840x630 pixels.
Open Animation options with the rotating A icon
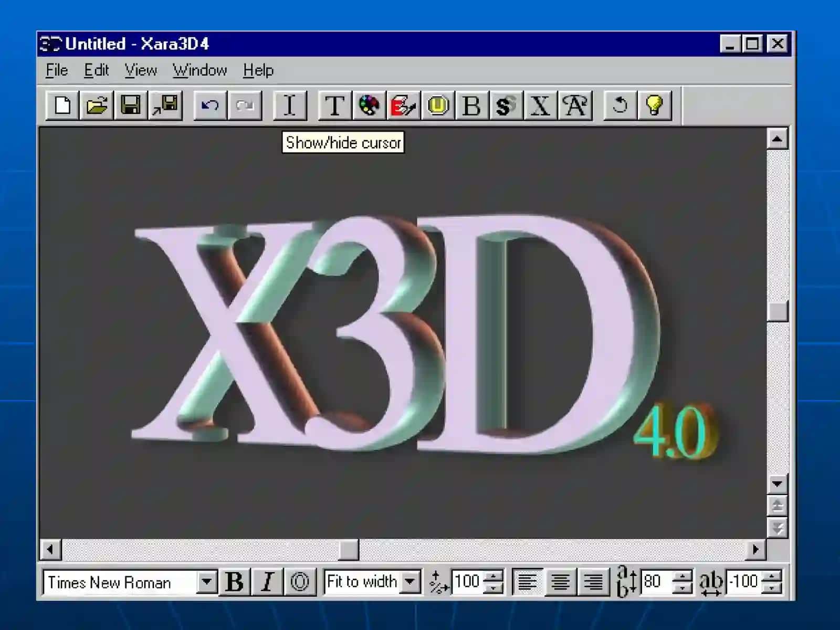pos(575,106)
